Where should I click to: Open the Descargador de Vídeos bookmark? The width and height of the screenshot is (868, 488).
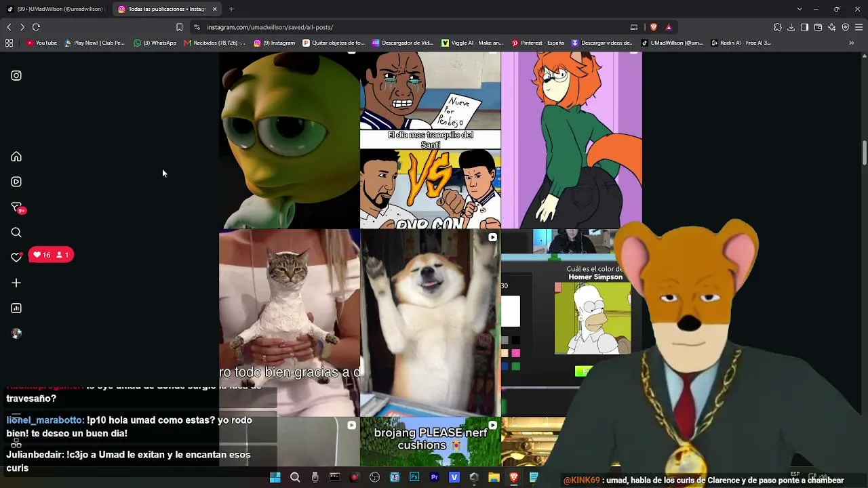point(403,43)
